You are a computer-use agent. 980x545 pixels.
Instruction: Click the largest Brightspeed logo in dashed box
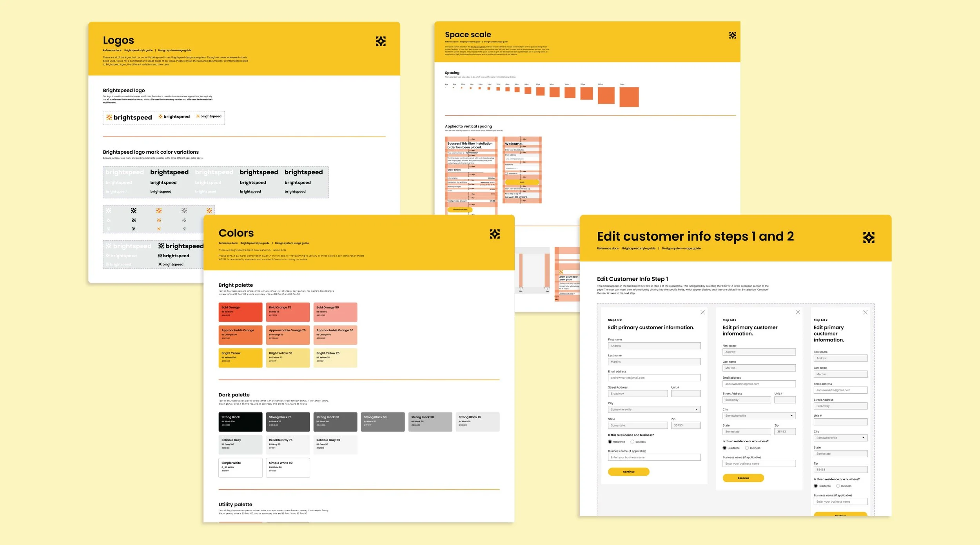[129, 118]
